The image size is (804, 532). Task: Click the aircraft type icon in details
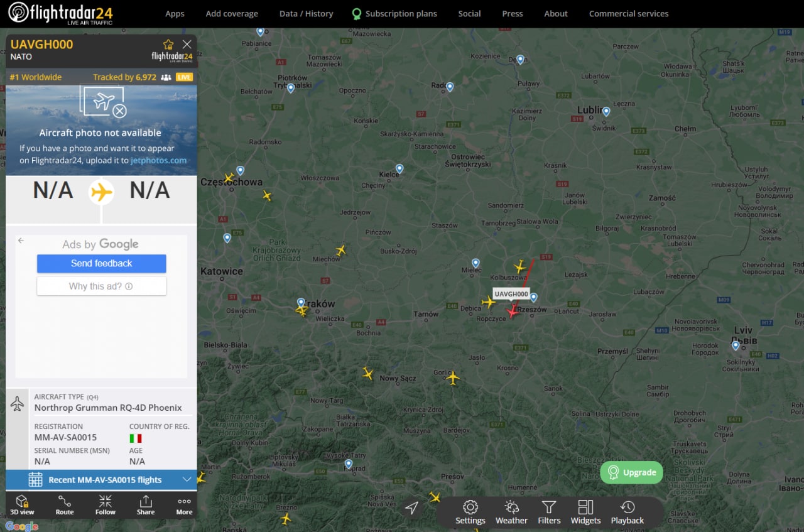(x=18, y=403)
